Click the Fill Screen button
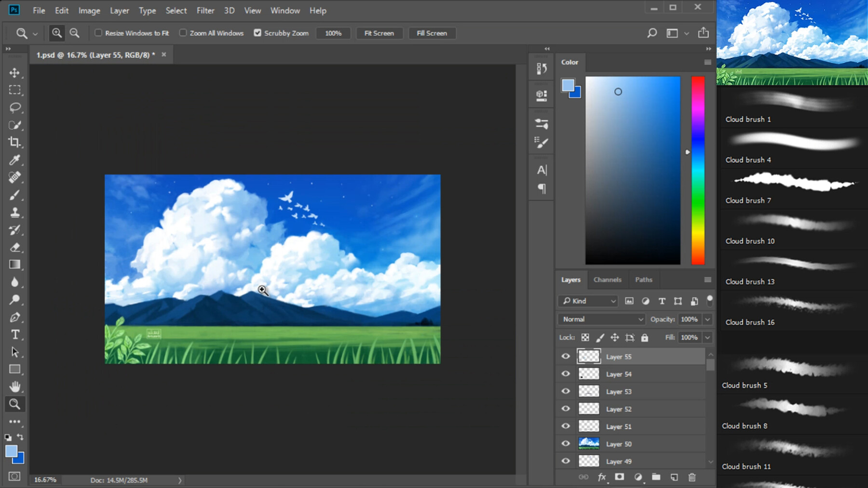Viewport: 868px width, 488px height. (432, 33)
